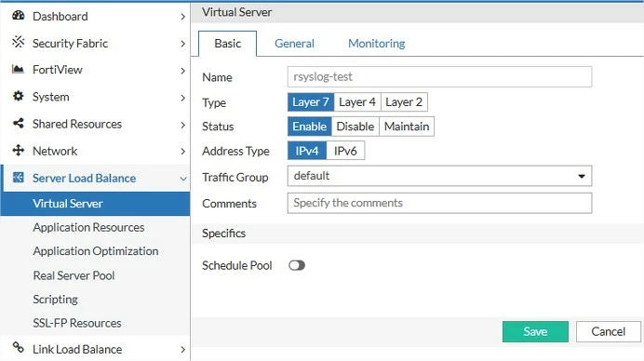Open Application Resources submenu item
Image resolution: width=644 pixels, height=361 pixels.
(x=88, y=228)
